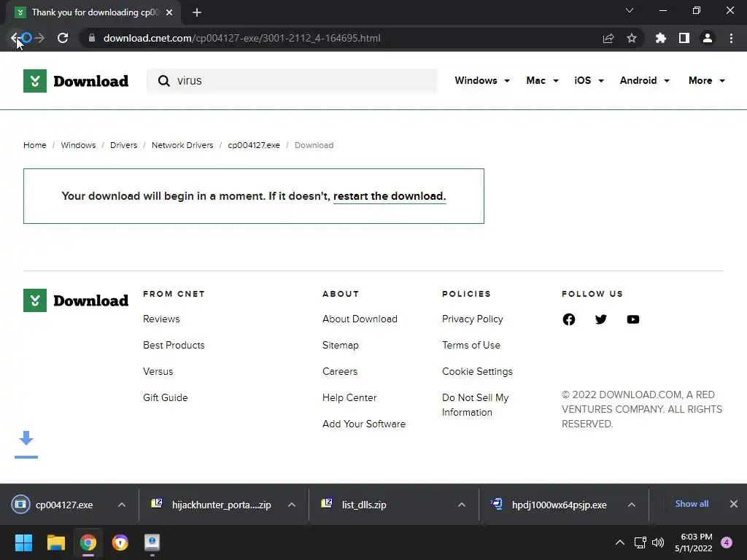
Task: Go to Home in the breadcrumb
Action: point(35,145)
